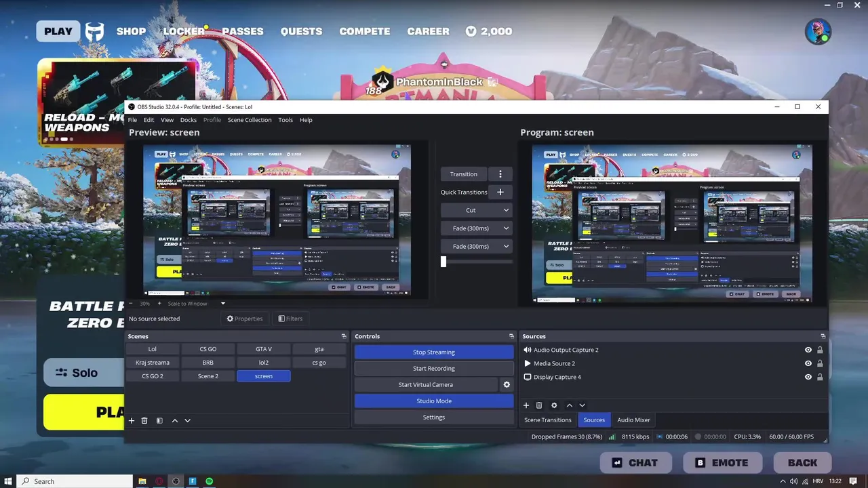The width and height of the screenshot is (868, 488).
Task: Switch to the Audio Mixer tab
Action: click(633, 420)
